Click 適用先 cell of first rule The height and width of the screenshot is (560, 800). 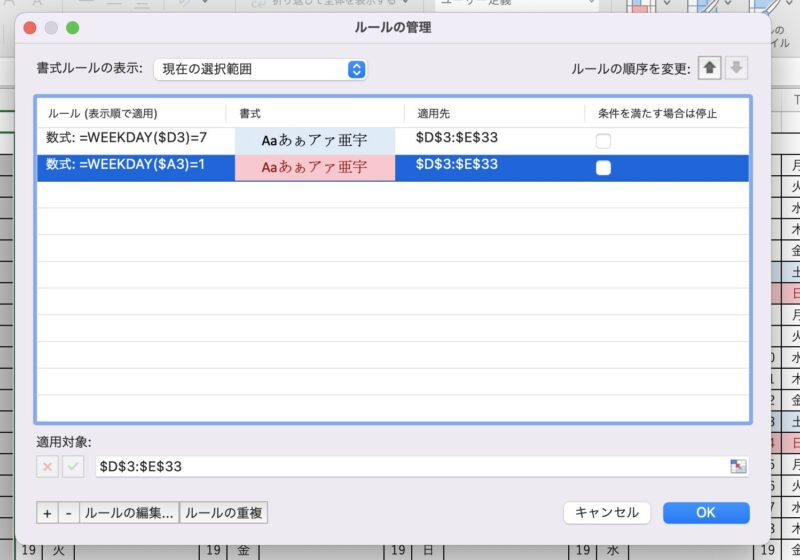click(x=457, y=138)
